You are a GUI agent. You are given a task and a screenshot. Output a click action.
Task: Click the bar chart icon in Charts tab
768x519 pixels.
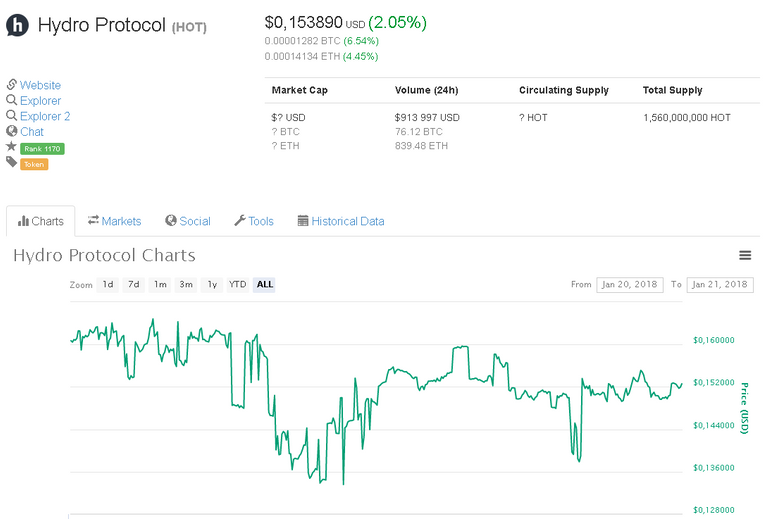click(23, 221)
